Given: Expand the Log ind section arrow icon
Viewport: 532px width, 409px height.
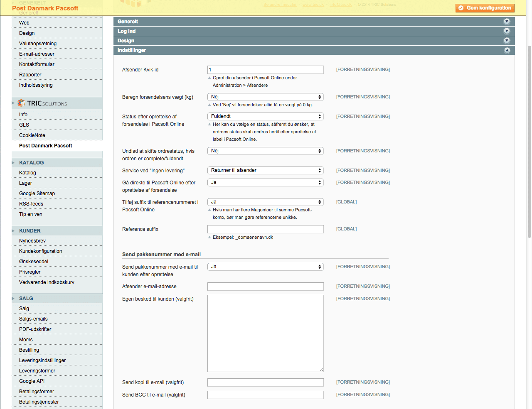Looking at the screenshot, I should [x=507, y=31].
